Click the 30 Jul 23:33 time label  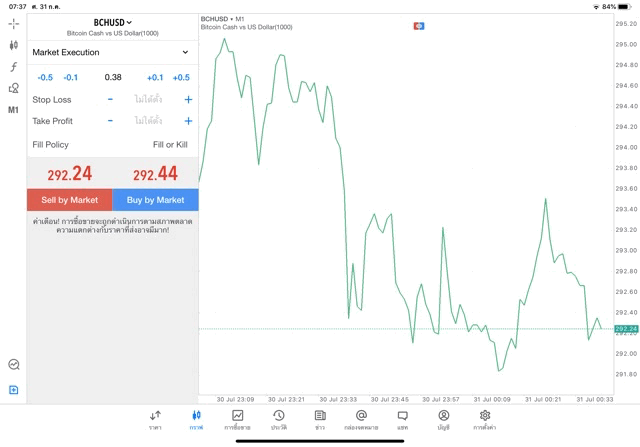(x=338, y=399)
